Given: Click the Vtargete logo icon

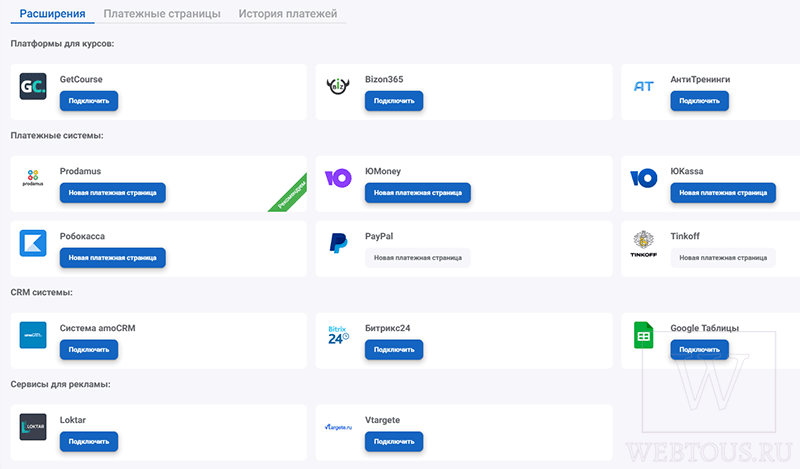Looking at the screenshot, I should point(338,427).
